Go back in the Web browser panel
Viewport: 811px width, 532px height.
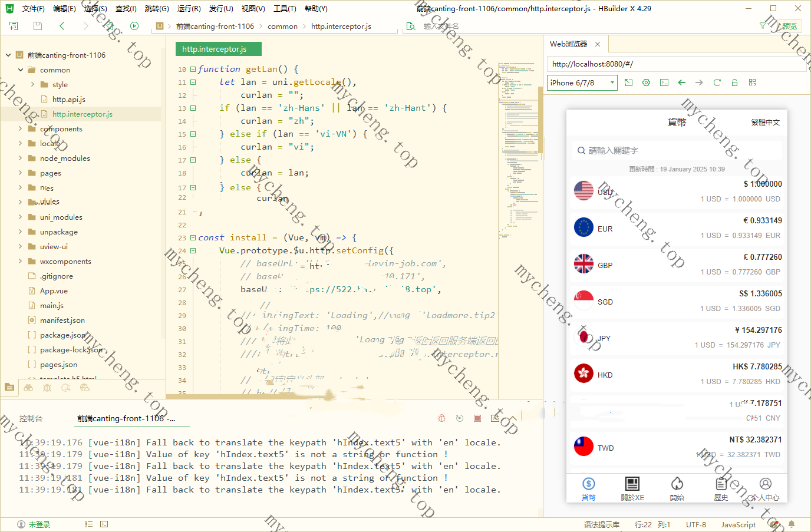682,82
